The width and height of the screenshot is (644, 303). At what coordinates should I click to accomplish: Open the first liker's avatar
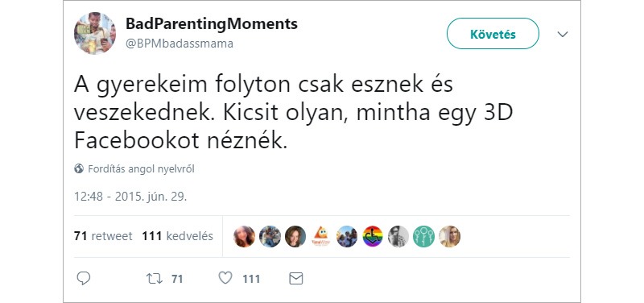[x=244, y=236]
